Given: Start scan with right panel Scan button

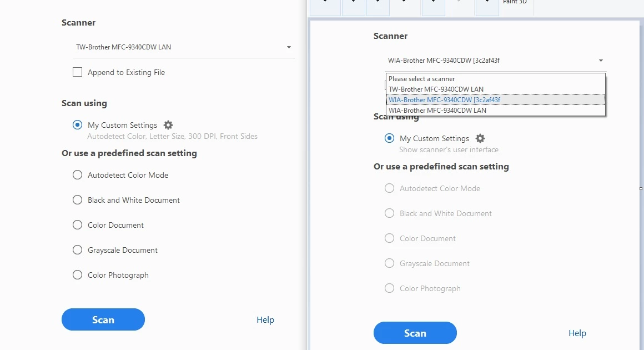Looking at the screenshot, I should 415,333.
